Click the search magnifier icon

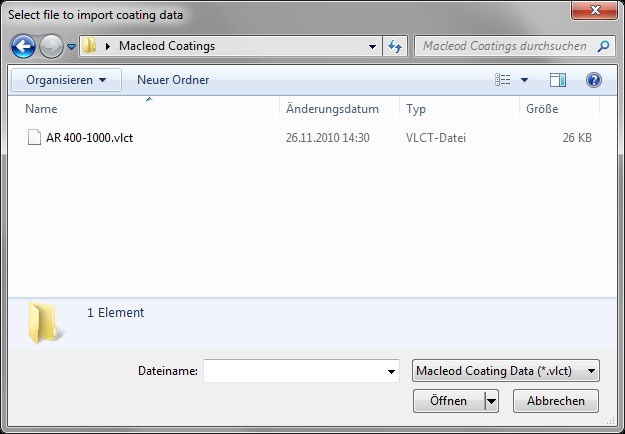(603, 46)
